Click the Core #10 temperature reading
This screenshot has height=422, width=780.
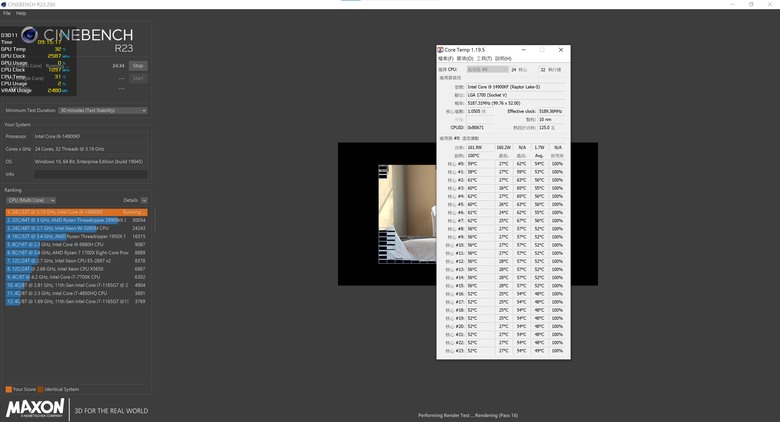coord(480,245)
